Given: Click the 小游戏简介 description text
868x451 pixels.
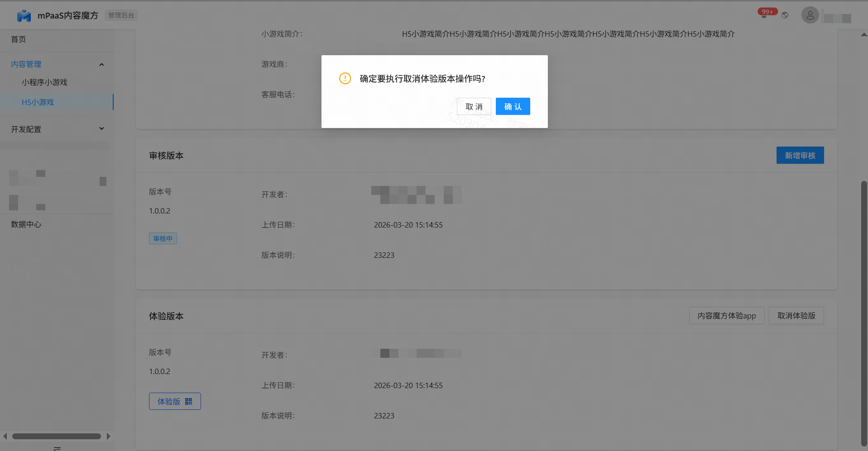Looking at the screenshot, I should 568,34.
